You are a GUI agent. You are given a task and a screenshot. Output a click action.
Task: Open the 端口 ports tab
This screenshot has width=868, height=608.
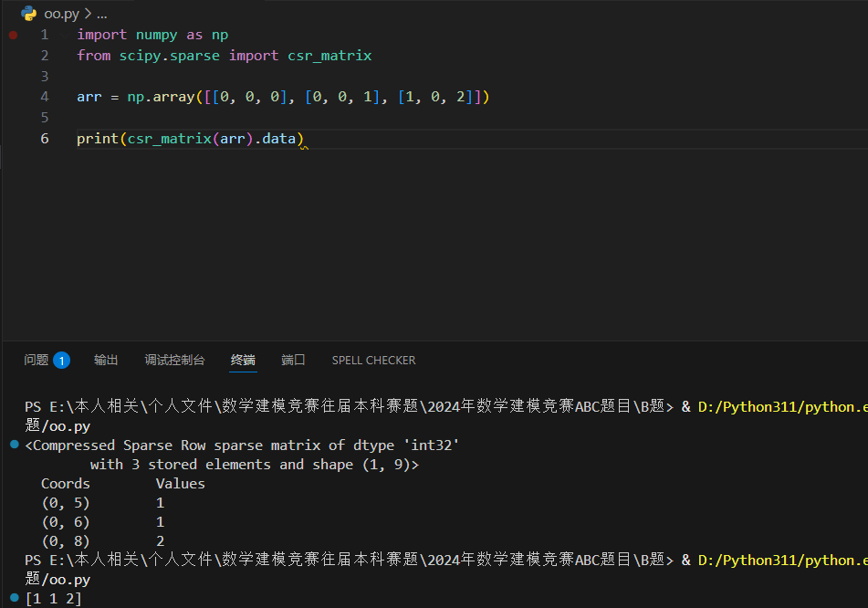coord(293,360)
